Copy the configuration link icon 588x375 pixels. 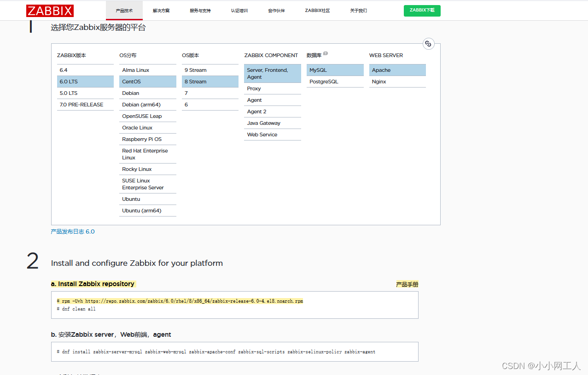coord(428,44)
